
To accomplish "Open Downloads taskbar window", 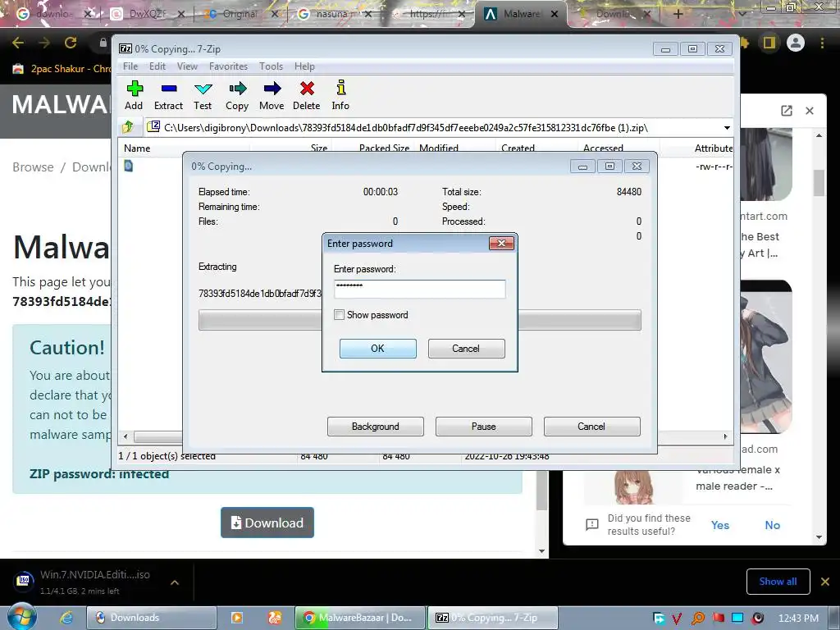I will click(151, 618).
